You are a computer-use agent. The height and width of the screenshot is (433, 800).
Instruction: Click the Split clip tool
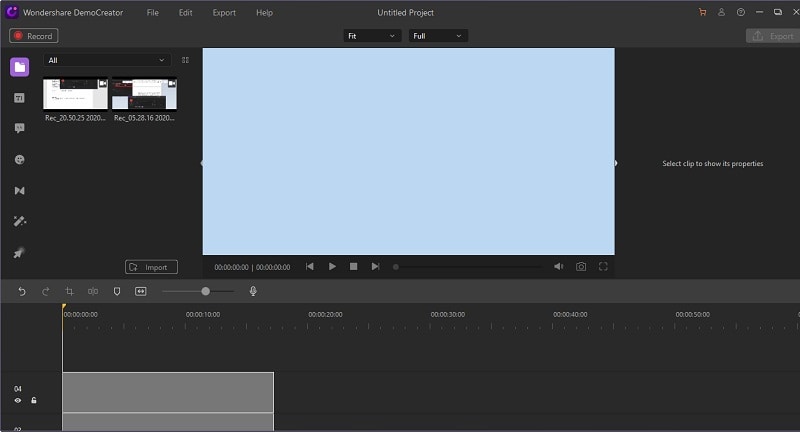(93, 291)
